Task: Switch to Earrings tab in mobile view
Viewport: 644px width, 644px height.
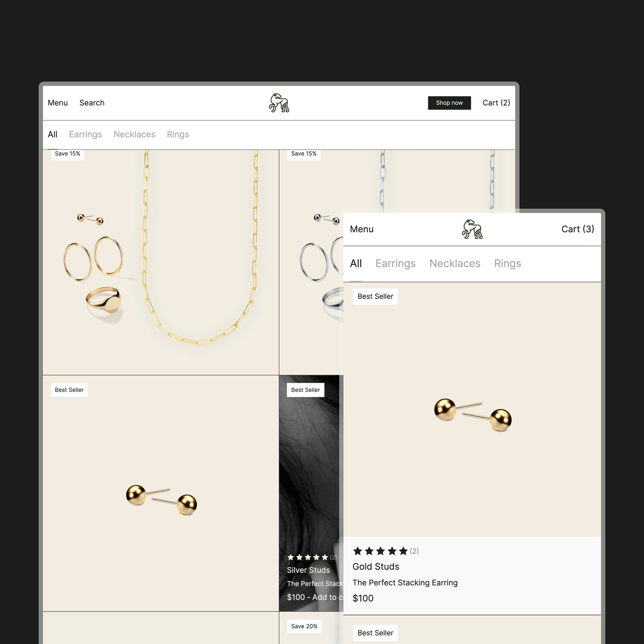Action: coord(395,264)
